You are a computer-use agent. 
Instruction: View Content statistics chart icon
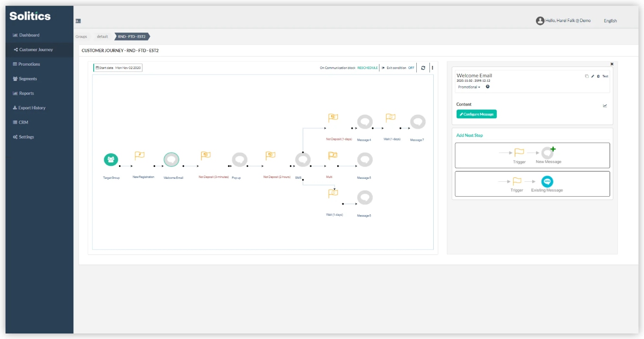605,106
